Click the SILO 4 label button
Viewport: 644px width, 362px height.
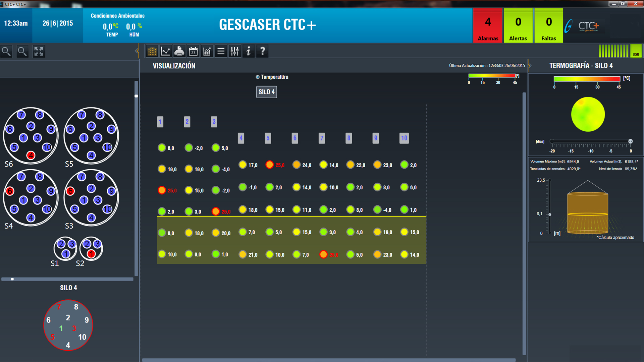[267, 92]
